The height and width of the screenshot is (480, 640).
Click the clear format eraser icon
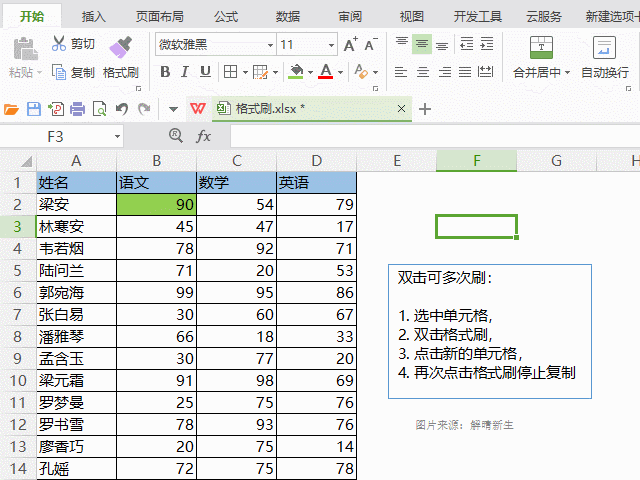pos(361,72)
